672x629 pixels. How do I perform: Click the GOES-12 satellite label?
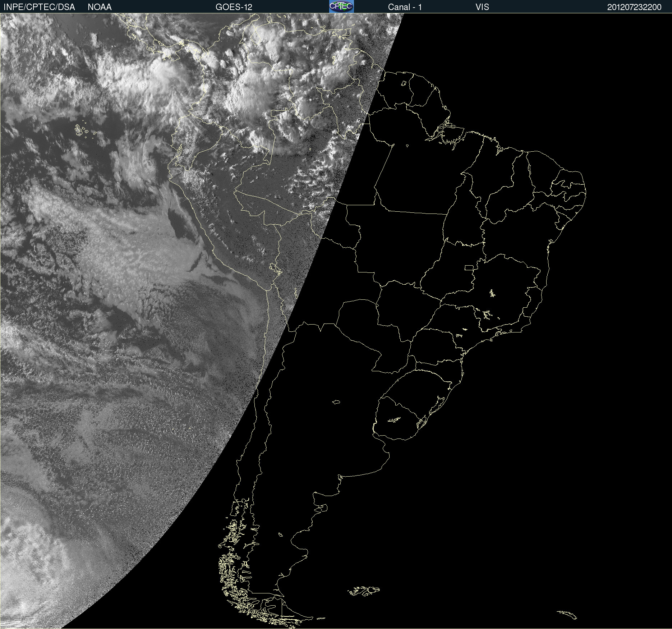click(234, 7)
